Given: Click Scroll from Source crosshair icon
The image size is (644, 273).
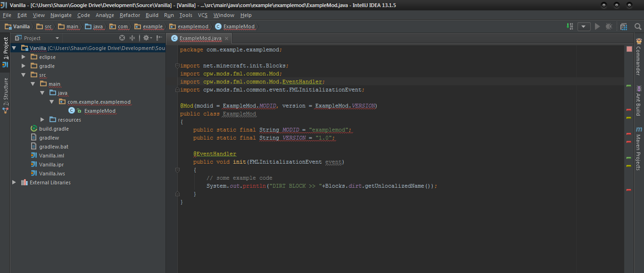Looking at the screenshot, I should point(122,38).
